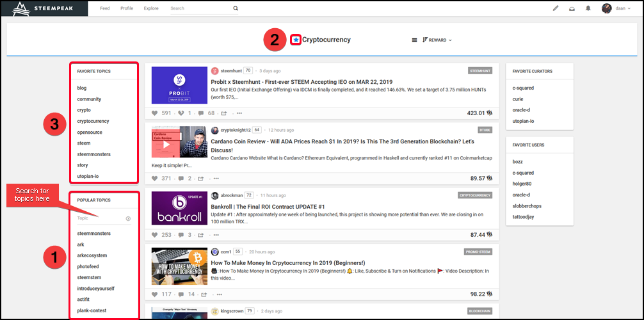Open comments on Cardano Coin Review post
This screenshot has width=644, height=320.
pyautogui.click(x=181, y=179)
